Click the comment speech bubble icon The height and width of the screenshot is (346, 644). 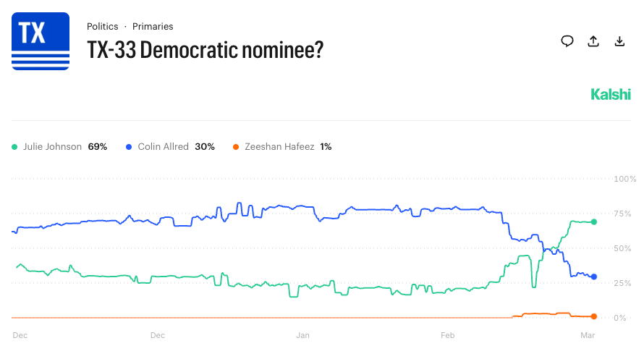point(567,41)
